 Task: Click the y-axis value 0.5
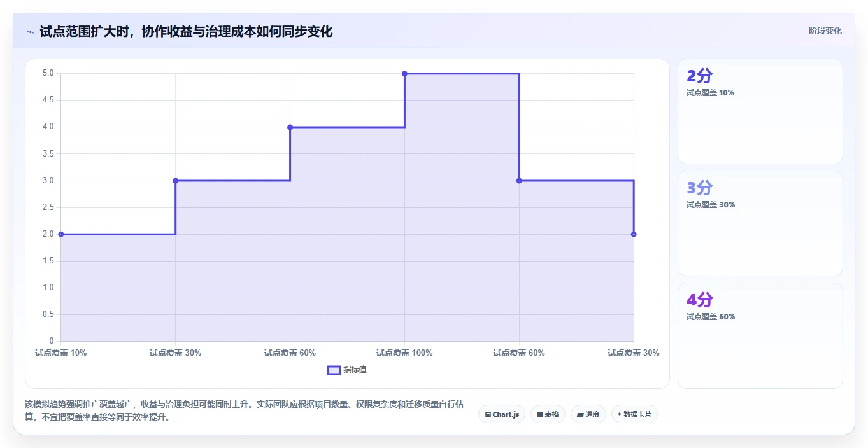pos(48,314)
